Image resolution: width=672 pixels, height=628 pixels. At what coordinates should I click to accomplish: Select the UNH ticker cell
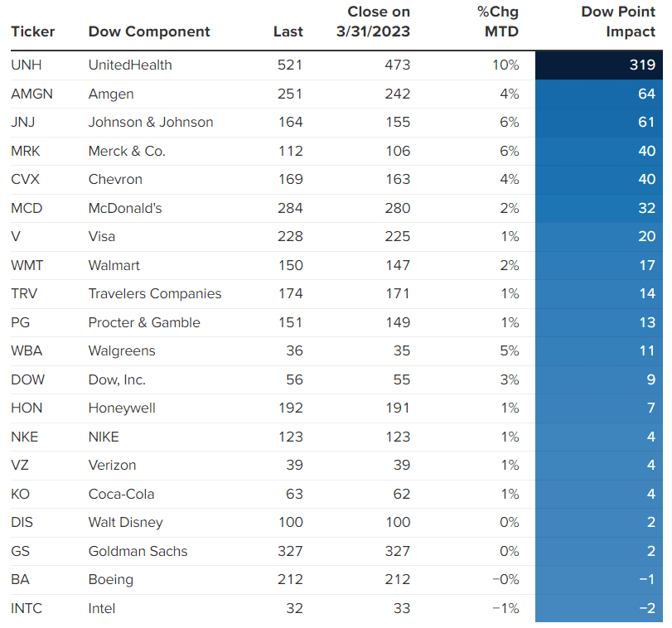coord(25,65)
